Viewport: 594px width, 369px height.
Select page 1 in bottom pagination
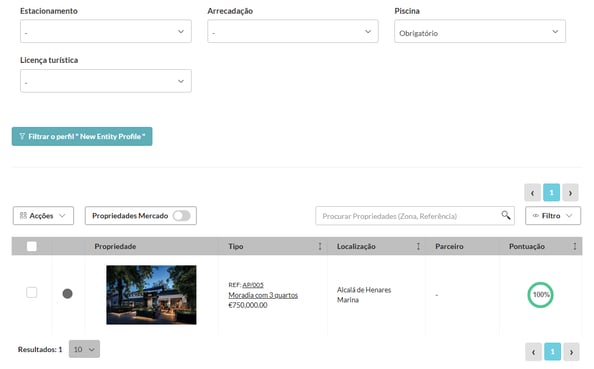click(552, 352)
